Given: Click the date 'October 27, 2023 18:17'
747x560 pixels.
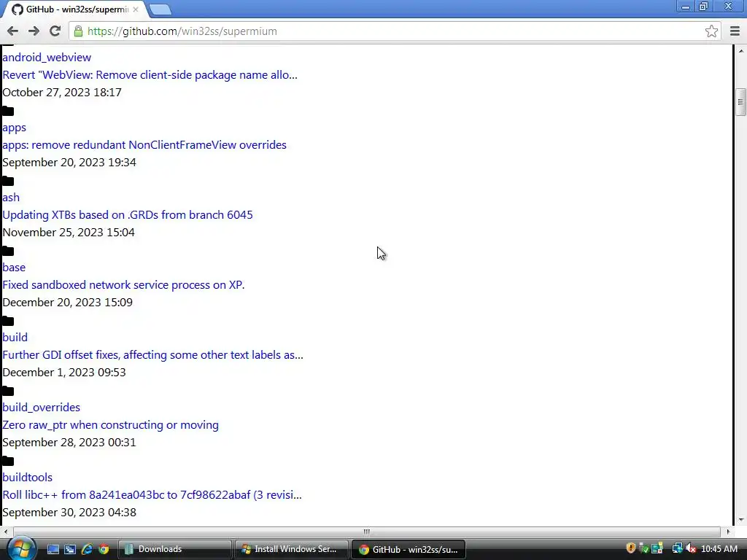Looking at the screenshot, I should (x=62, y=93).
